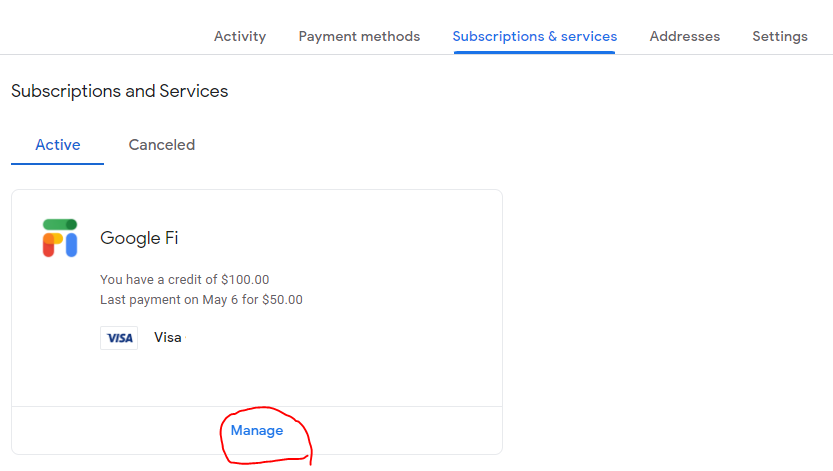Click the Google Fi subscription title

click(139, 238)
